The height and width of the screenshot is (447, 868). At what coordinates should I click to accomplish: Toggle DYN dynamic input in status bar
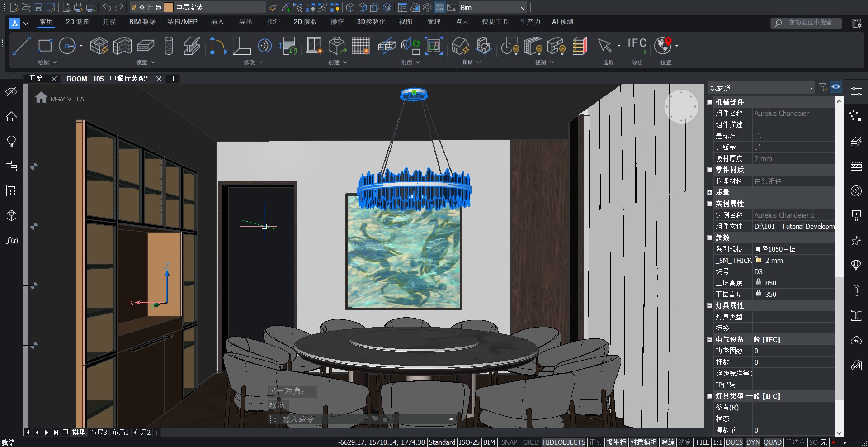[x=753, y=442]
